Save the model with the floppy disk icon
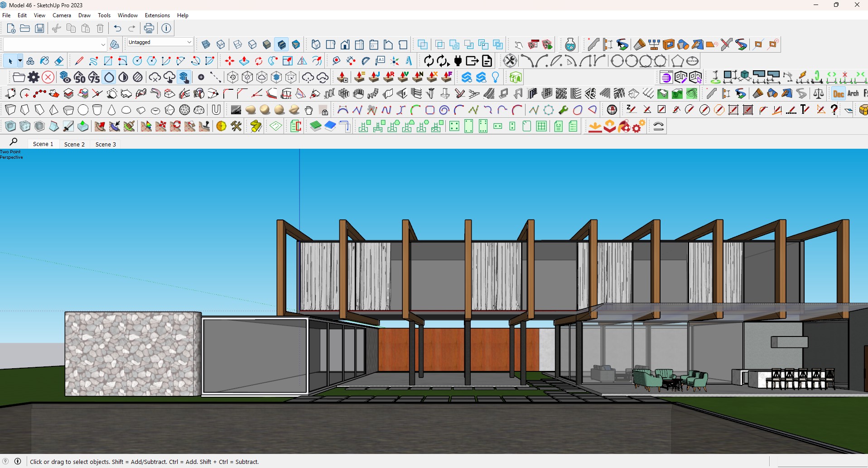 [40, 28]
